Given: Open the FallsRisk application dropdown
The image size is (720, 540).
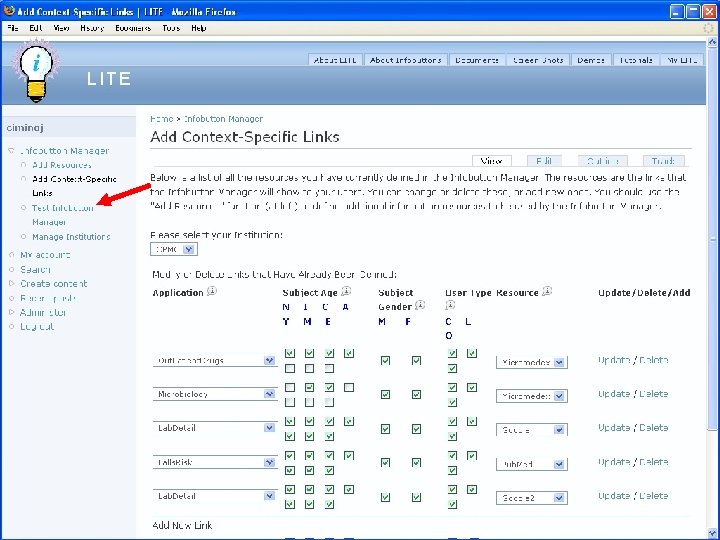Looking at the screenshot, I should pos(215,462).
